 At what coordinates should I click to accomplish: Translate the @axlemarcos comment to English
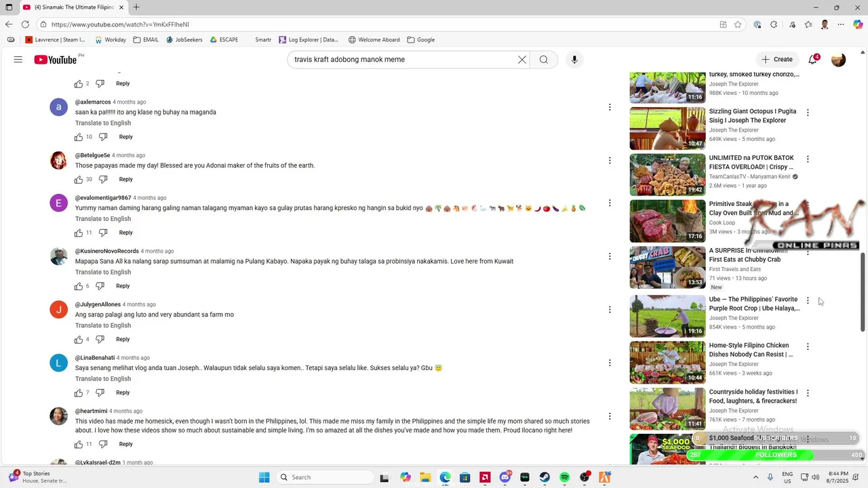click(103, 123)
